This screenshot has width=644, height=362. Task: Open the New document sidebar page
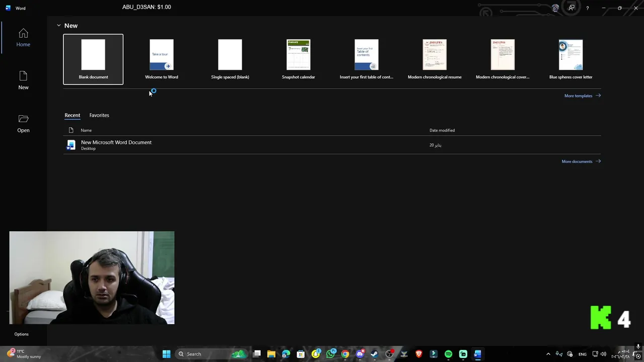[x=23, y=80]
